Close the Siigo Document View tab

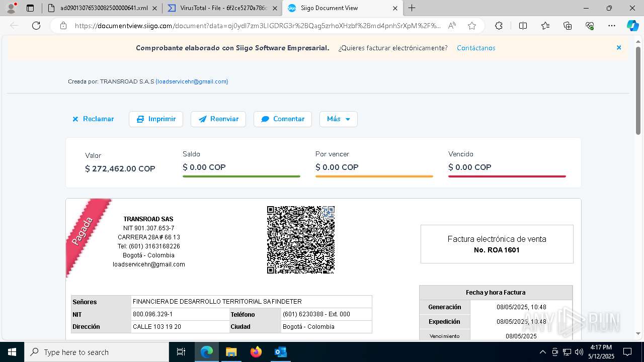395,8
